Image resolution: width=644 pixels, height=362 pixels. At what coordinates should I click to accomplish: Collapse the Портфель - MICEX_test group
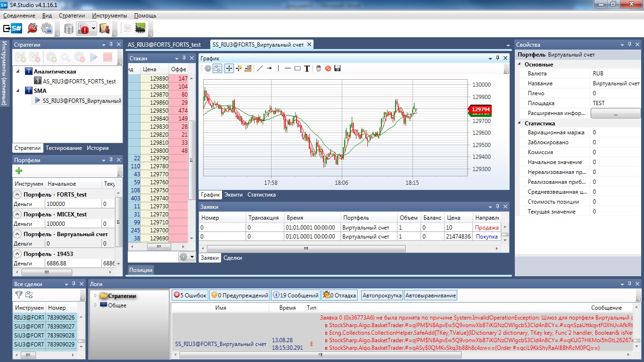(x=17, y=214)
